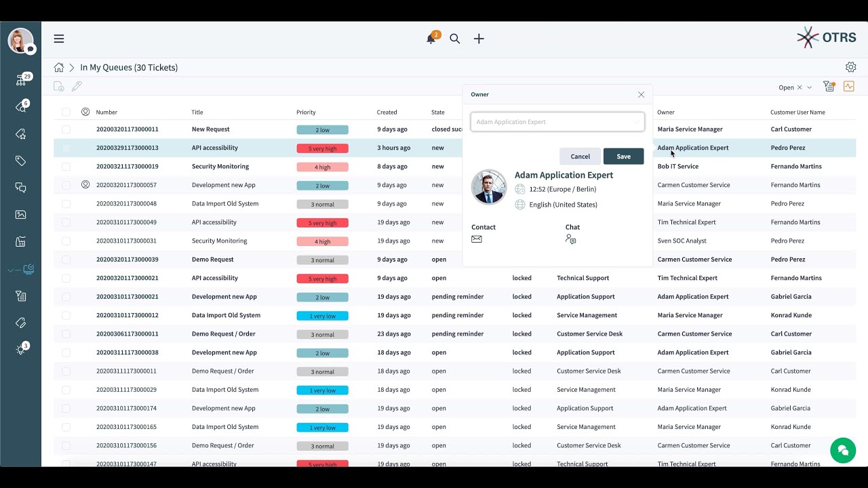Click the Contact email envelope icon
The height and width of the screenshot is (488, 868).
pyautogui.click(x=477, y=239)
